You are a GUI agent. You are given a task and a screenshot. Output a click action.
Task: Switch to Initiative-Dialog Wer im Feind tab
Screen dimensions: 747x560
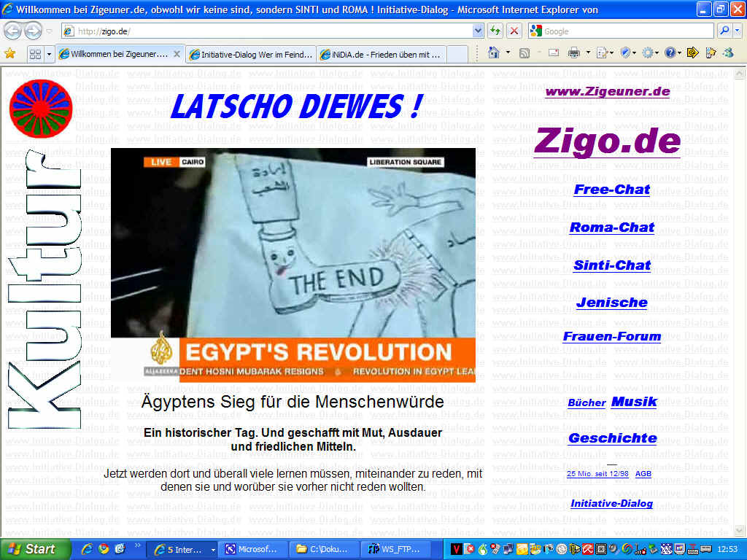(x=251, y=54)
